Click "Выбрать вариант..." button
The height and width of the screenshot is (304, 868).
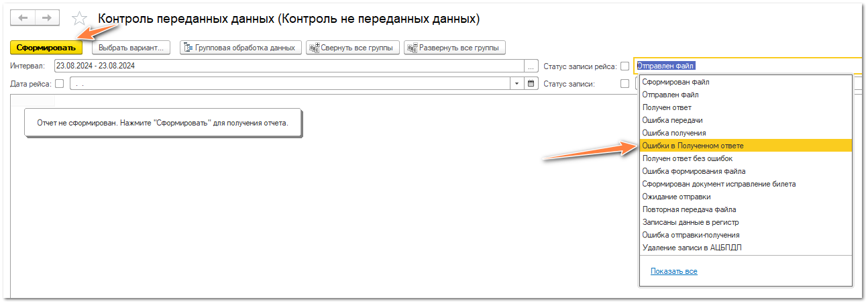coord(131,48)
